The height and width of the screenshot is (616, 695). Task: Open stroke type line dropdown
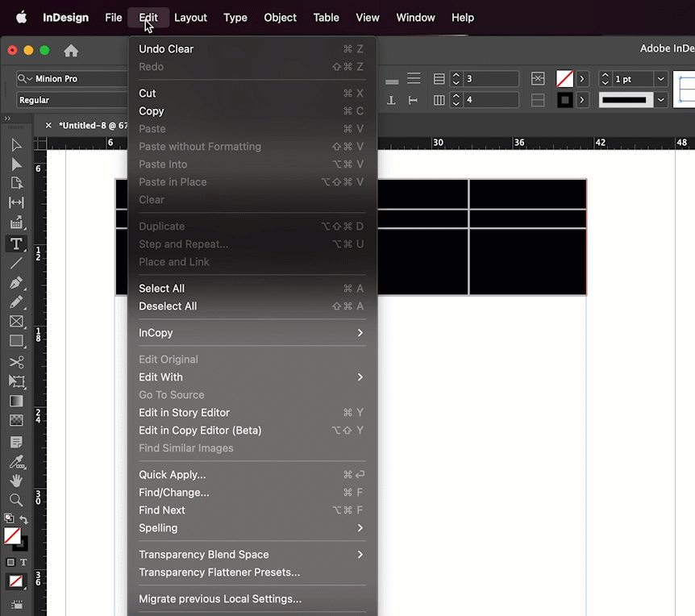tap(661, 100)
